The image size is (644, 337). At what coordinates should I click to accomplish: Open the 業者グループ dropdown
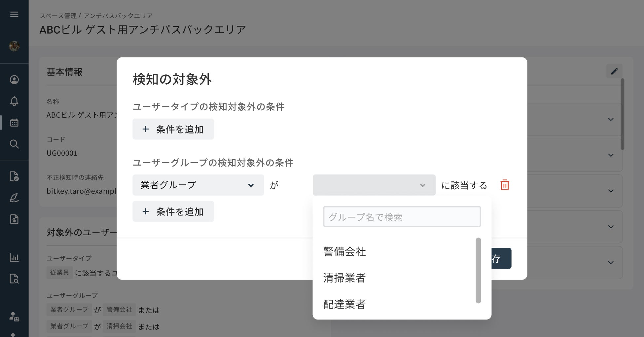click(x=198, y=185)
